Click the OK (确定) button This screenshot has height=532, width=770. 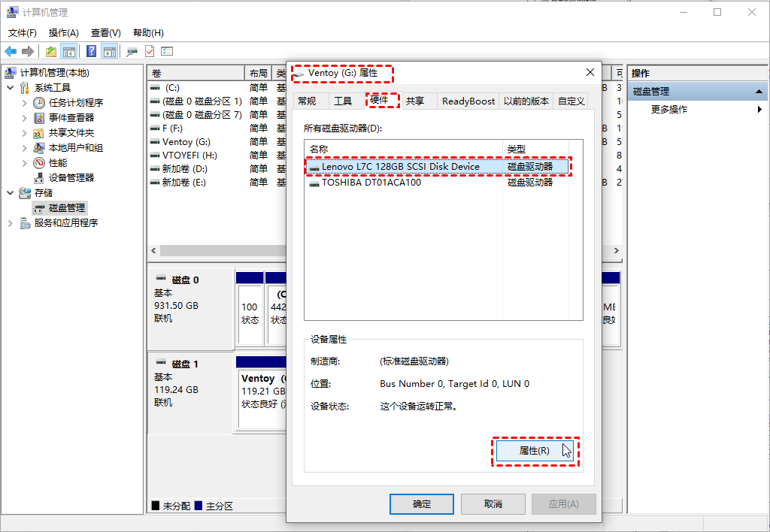pos(422,504)
